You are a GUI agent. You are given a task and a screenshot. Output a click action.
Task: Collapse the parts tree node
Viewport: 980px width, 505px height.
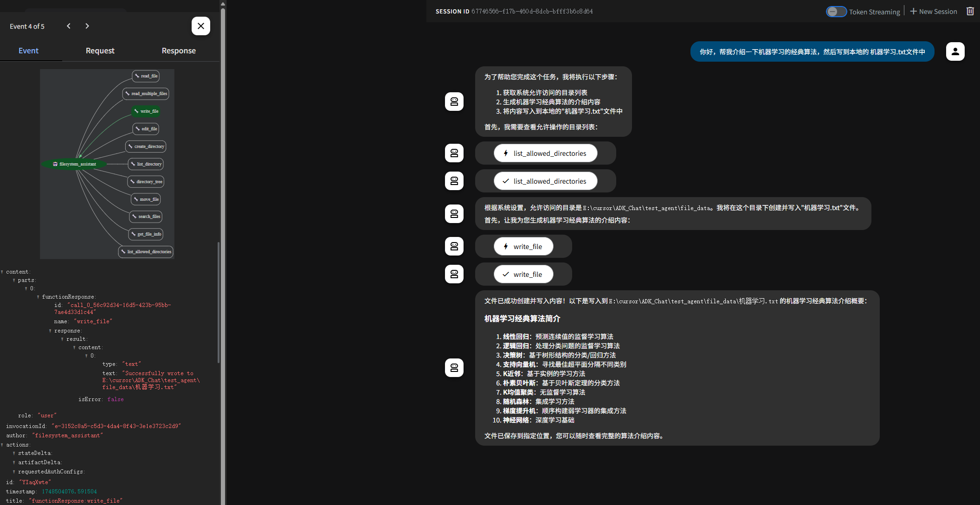14,280
